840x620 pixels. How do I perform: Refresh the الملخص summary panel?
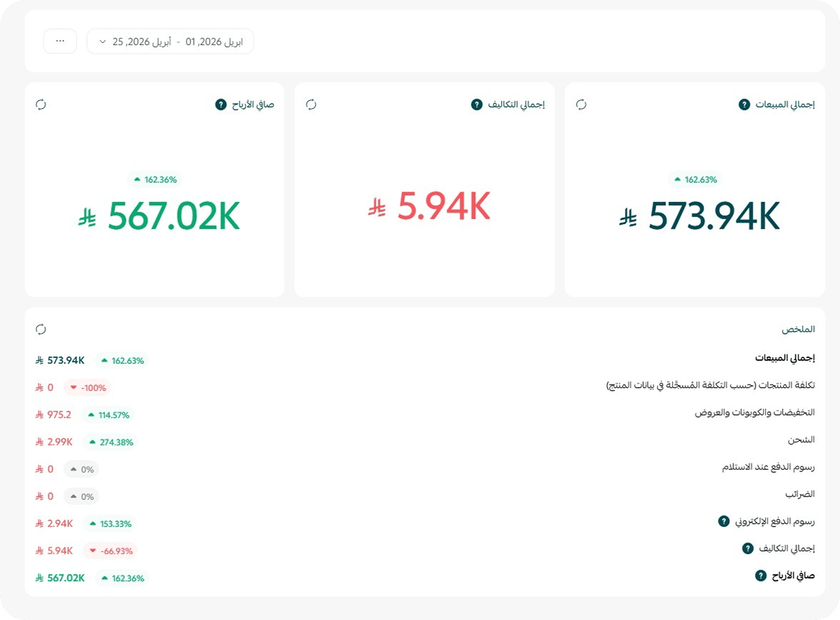(x=41, y=329)
